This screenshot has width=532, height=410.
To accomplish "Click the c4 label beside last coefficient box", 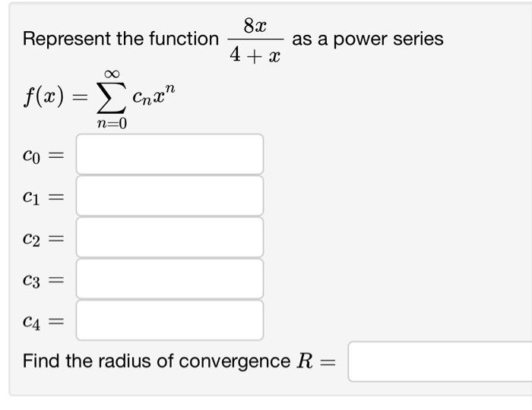I will (32, 322).
